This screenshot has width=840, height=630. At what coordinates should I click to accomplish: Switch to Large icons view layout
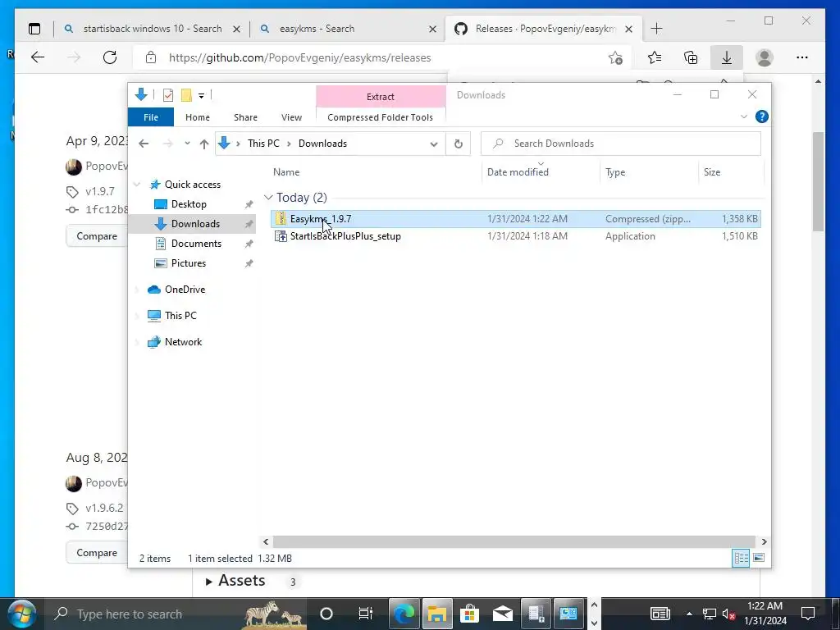(x=759, y=558)
